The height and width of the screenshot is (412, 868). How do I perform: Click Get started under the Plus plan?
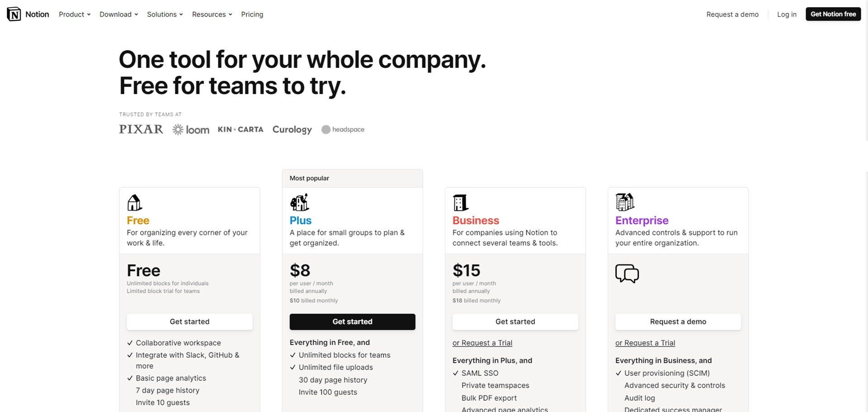coord(353,322)
